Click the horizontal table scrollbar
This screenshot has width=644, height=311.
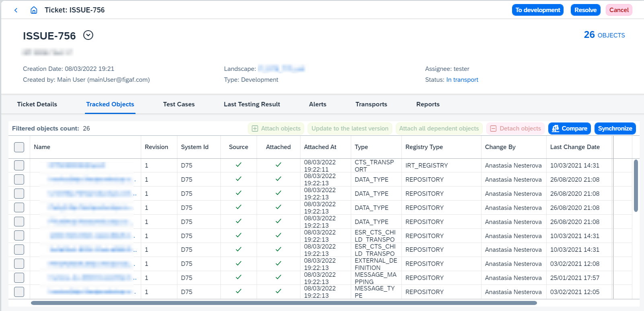click(x=284, y=303)
